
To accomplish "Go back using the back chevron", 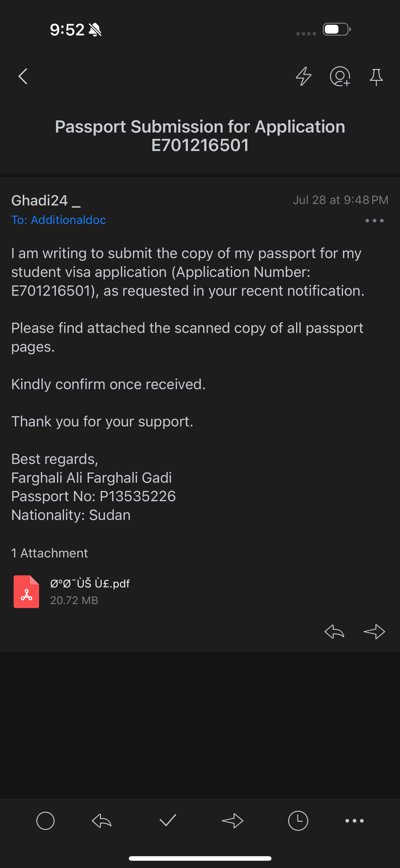I will point(23,77).
